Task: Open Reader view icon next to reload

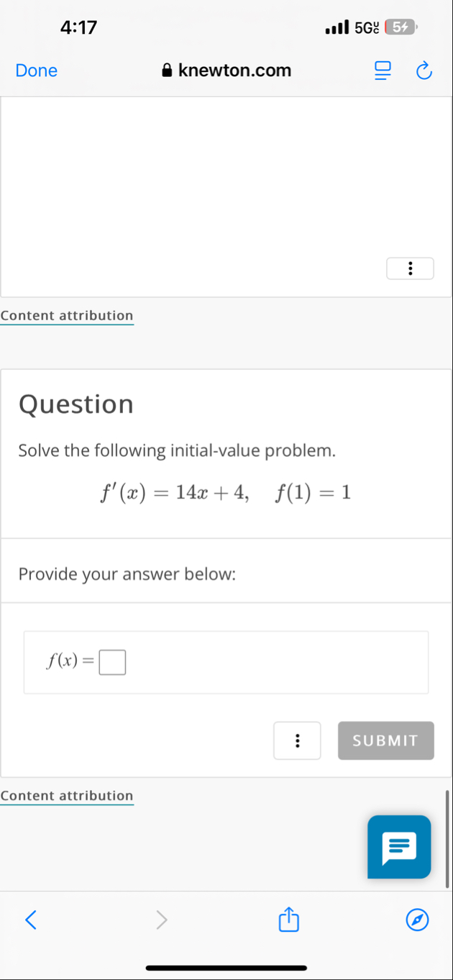Action: pyautogui.click(x=383, y=71)
